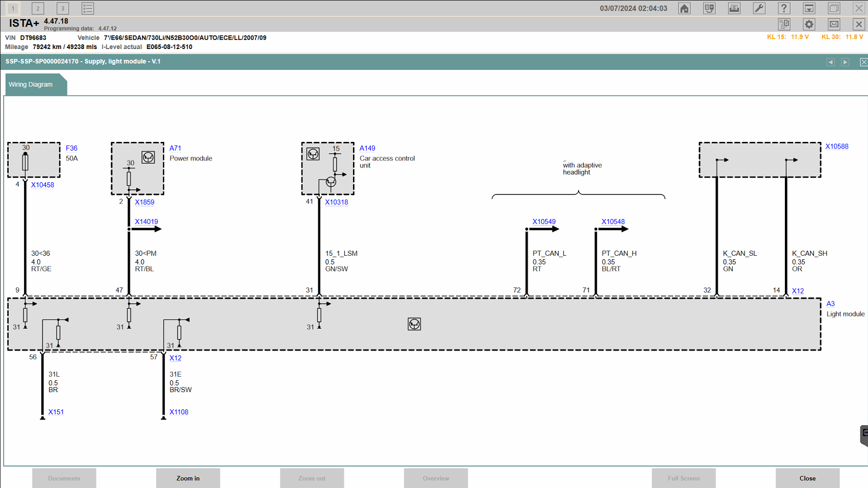Click the KL 30 voltage reading
Viewport: 868px width, 488px height.
click(x=843, y=37)
